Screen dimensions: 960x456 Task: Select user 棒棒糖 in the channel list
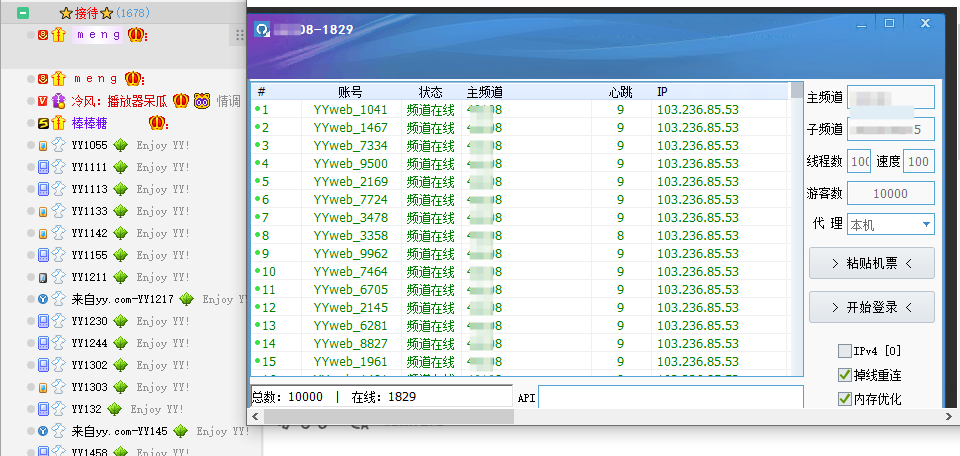click(x=89, y=123)
